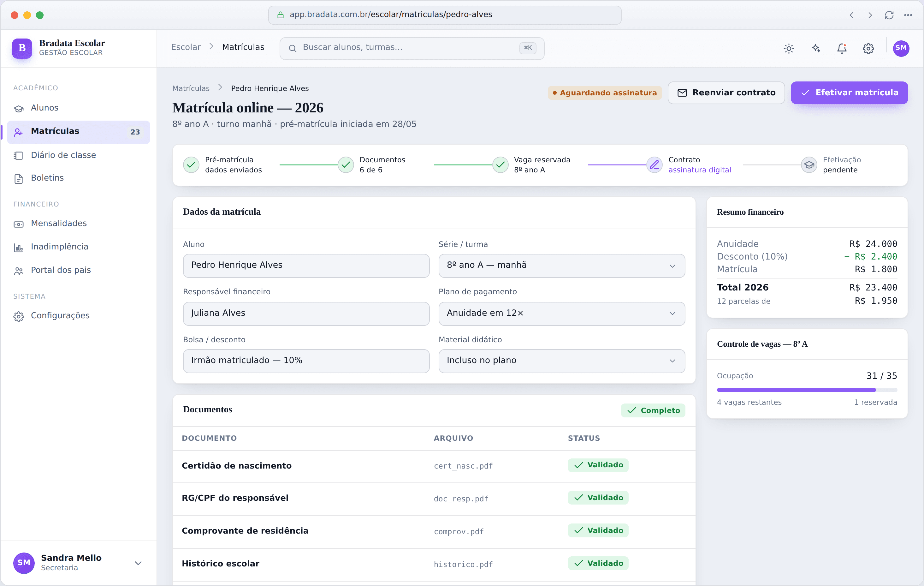Click the Aluno field Pedro Henrique Alves
924x586 pixels.
click(x=306, y=265)
